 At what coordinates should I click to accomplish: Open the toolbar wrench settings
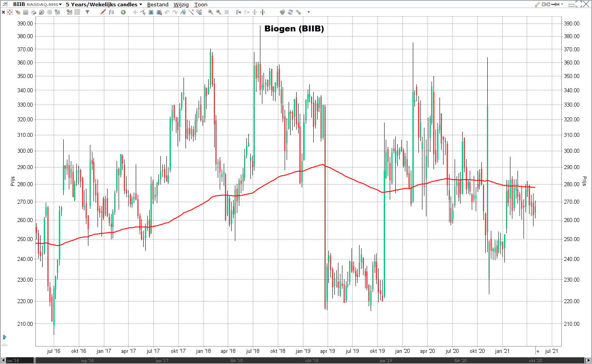pyautogui.click(x=298, y=12)
